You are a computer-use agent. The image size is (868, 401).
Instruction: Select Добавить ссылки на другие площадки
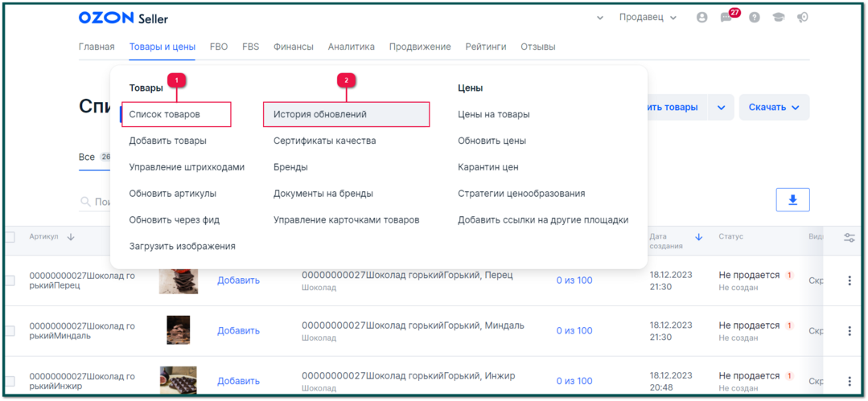point(543,220)
